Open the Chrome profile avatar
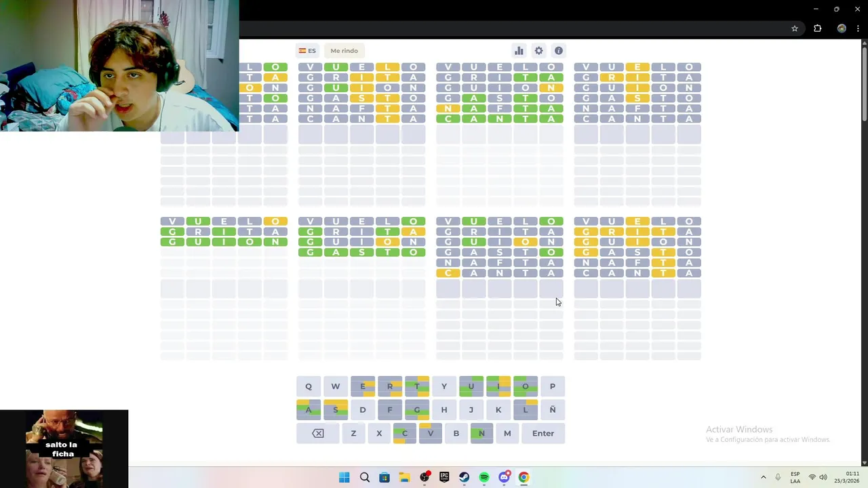Screen dimensions: 868x488 click(842, 28)
